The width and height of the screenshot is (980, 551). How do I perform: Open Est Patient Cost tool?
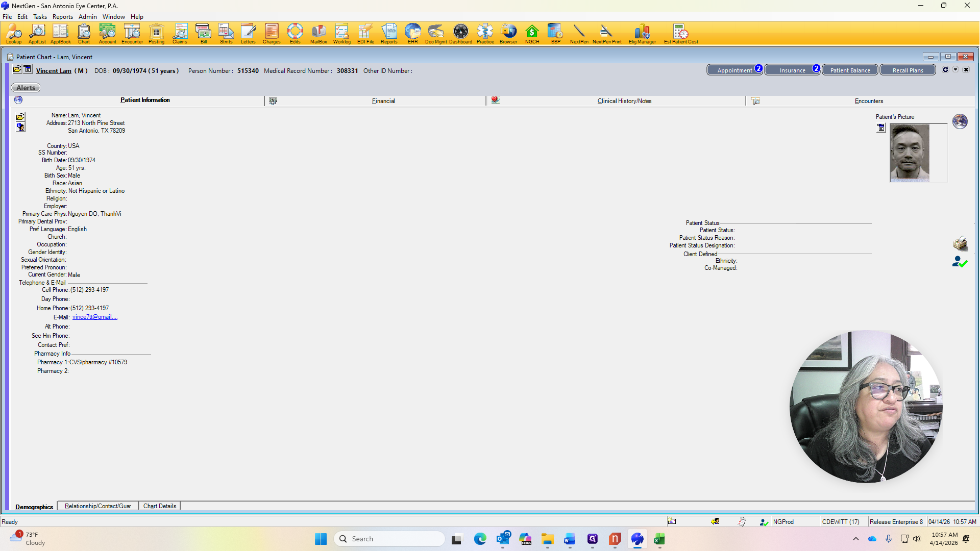681,34
